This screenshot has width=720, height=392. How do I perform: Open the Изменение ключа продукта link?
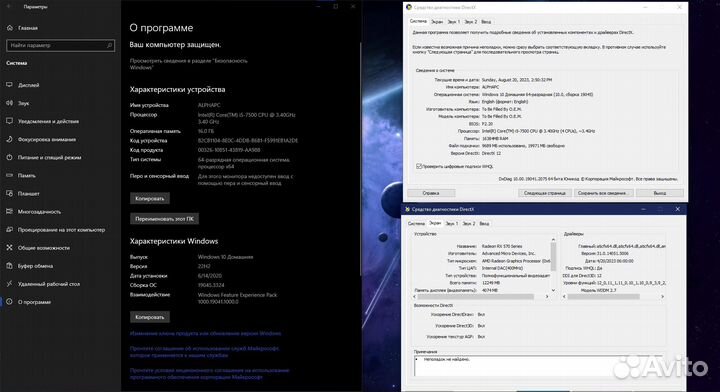pyautogui.click(x=205, y=333)
